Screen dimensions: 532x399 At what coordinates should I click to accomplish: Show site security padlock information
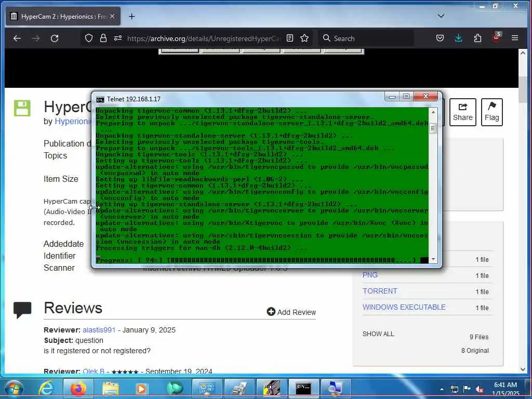tap(103, 38)
